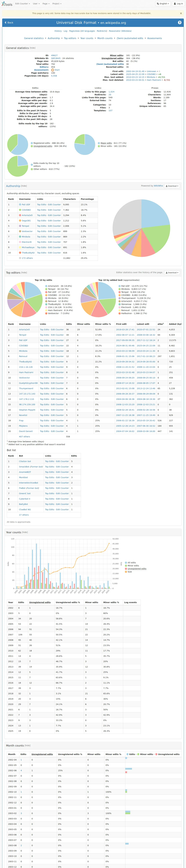Click the Top 10 by edits pie chart

point(25,300)
